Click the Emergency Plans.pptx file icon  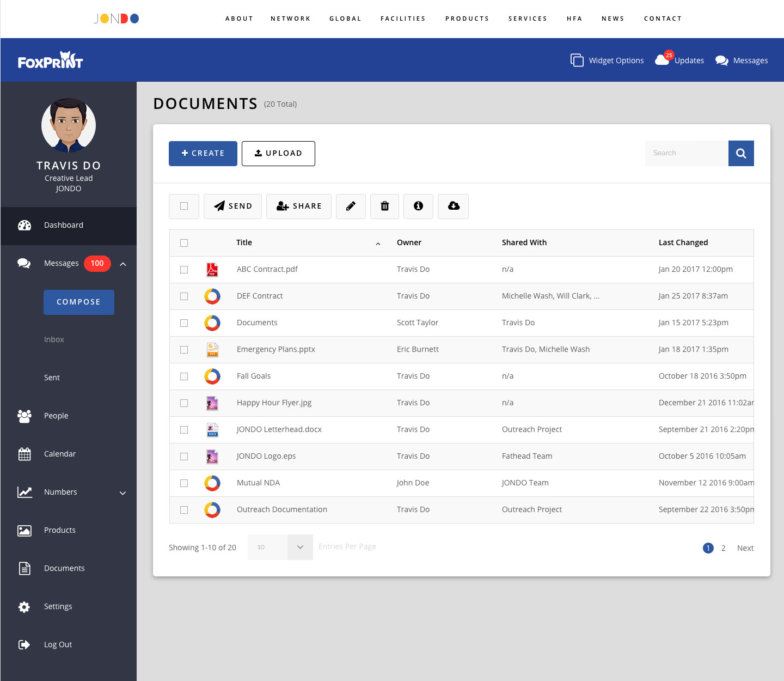(212, 350)
